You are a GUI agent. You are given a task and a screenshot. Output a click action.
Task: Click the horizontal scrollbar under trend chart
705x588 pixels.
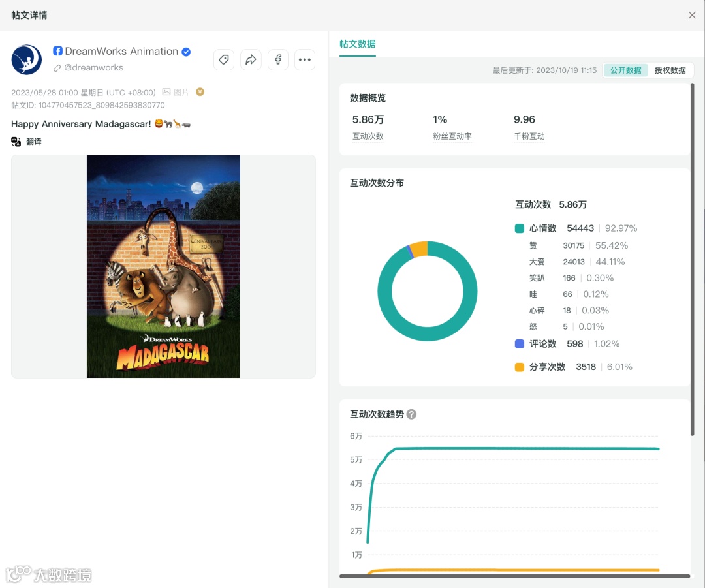514,576
